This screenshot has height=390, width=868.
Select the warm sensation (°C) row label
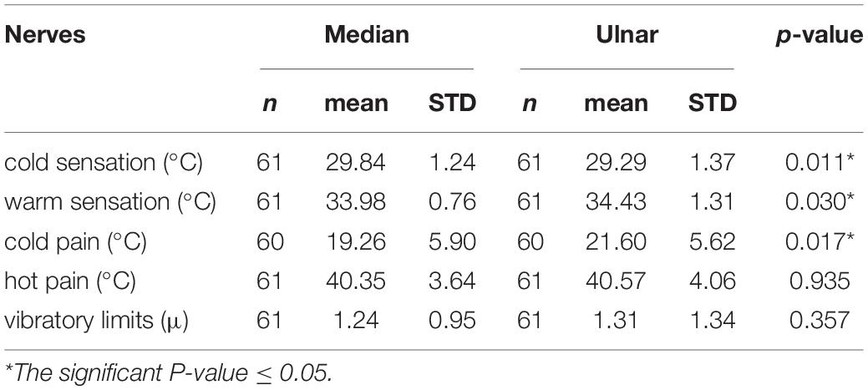(110, 203)
